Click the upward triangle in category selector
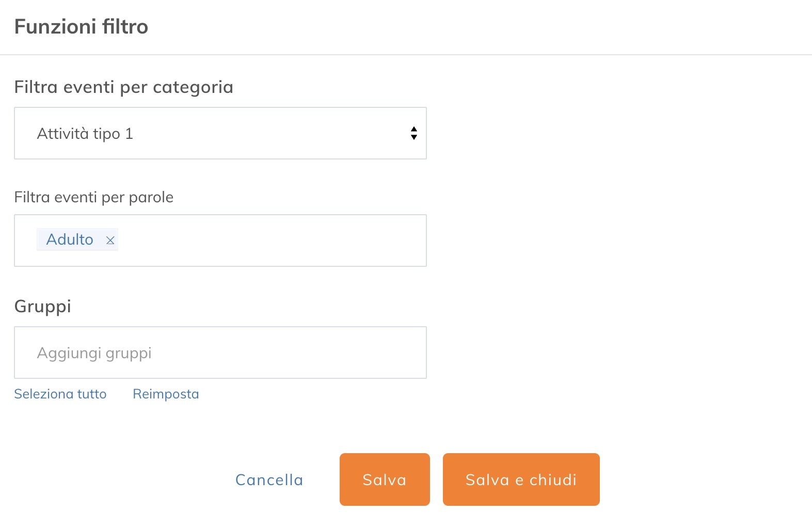Image resolution: width=812 pixels, height=528 pixels. [x=413, y=129]
